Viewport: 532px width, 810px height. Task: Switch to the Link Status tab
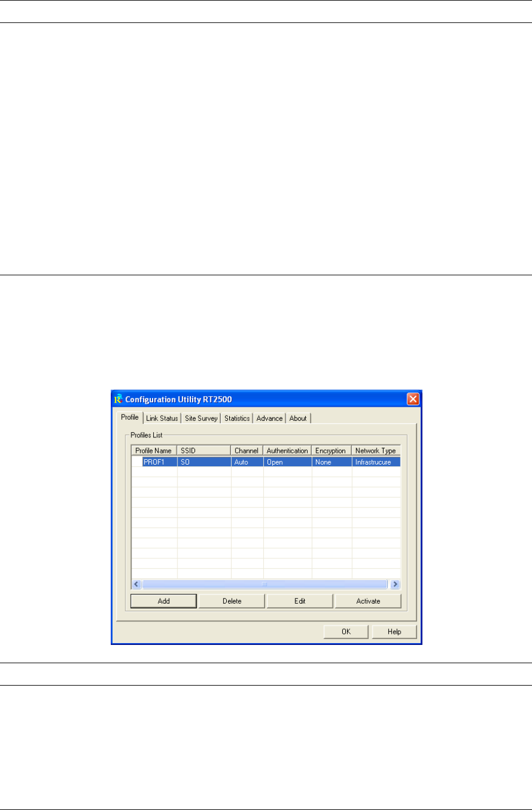coord(162,419)
